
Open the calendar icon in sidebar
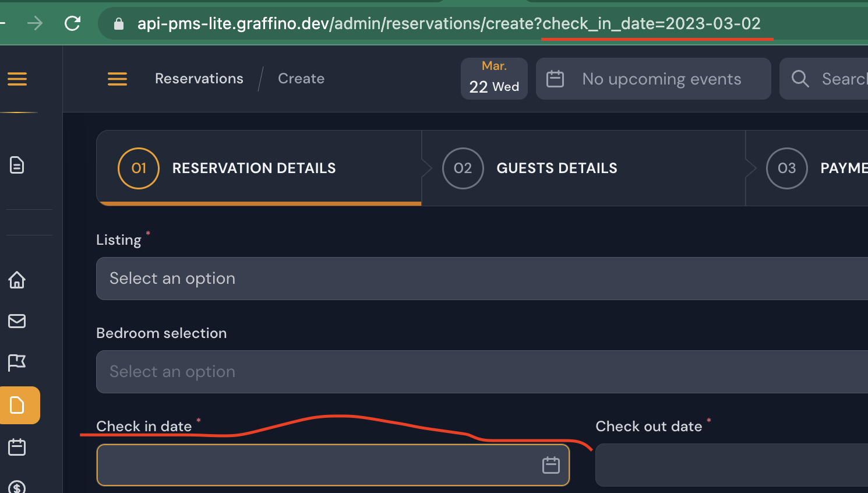pyautogui.click(x=17, y=447)
